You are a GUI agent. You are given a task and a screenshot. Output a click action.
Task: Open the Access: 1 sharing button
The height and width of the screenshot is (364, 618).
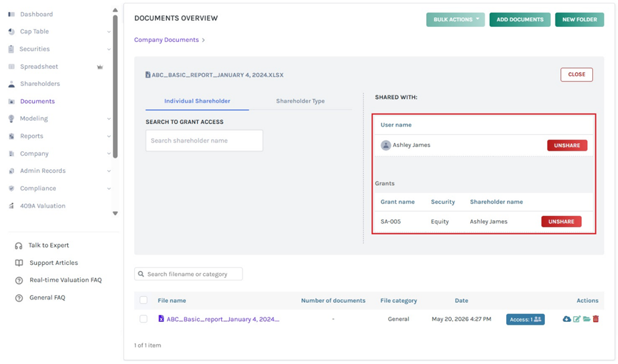coord(525,319)
